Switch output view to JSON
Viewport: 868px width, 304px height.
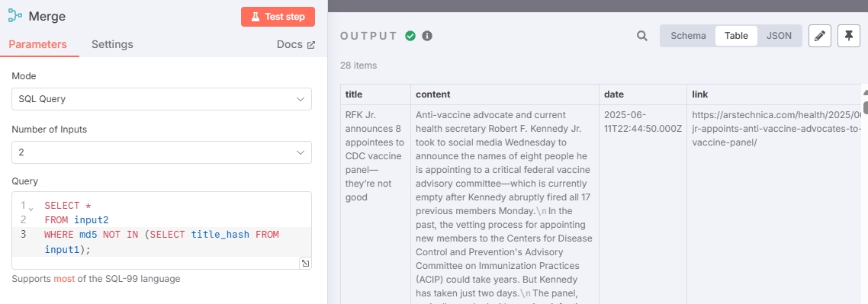pyautogui.click(x=779, y=36)
